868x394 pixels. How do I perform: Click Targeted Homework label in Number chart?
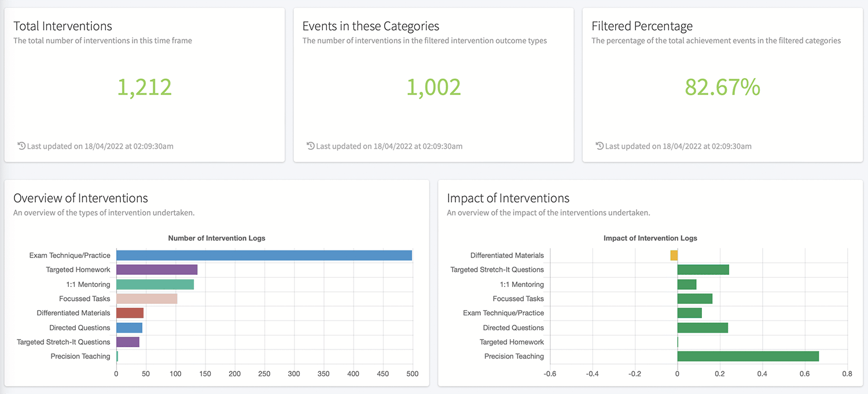78,270
